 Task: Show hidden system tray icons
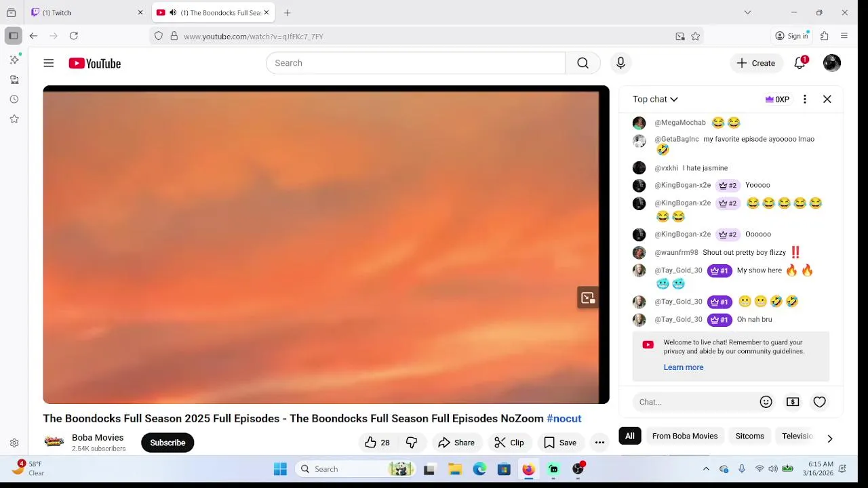[x=706, y=469]
